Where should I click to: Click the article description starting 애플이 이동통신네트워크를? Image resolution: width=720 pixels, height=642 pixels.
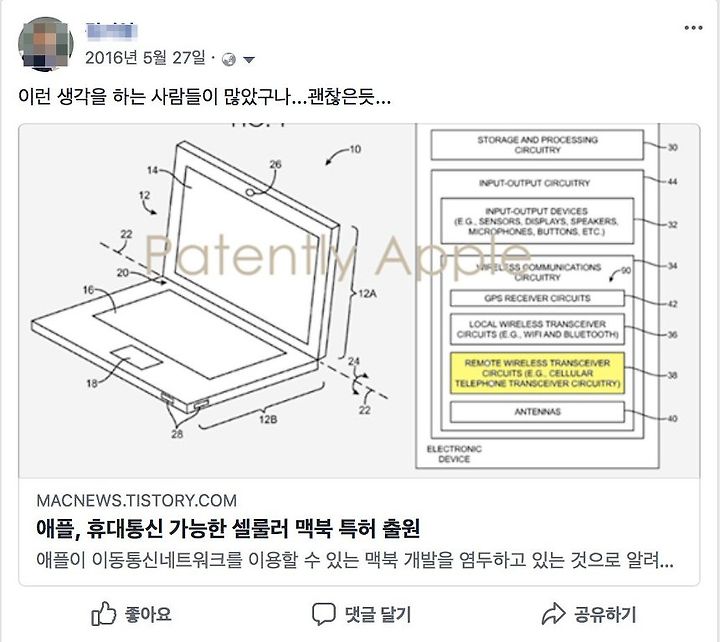(x=354, y=560)
